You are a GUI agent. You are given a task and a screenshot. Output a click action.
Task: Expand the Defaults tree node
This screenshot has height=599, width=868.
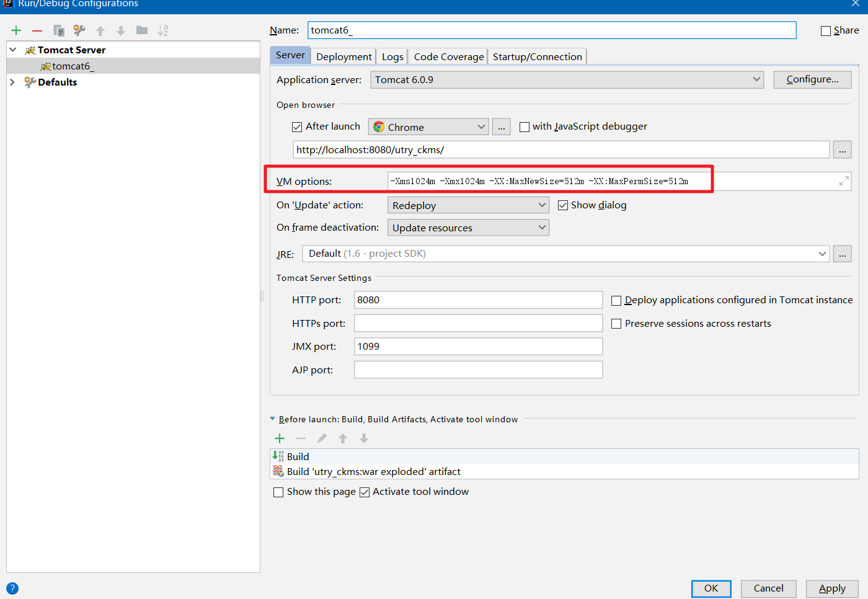click(x=12, y=82)
